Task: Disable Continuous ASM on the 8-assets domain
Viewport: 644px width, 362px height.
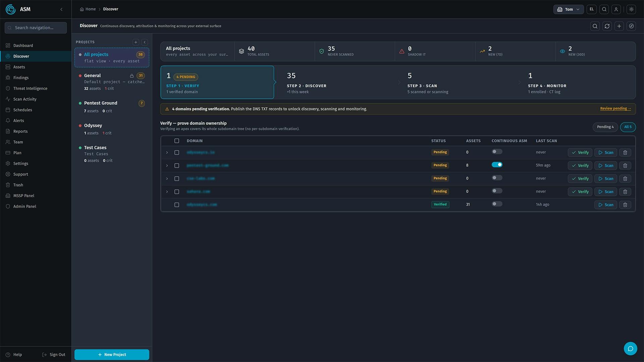Action: [497, 165]
